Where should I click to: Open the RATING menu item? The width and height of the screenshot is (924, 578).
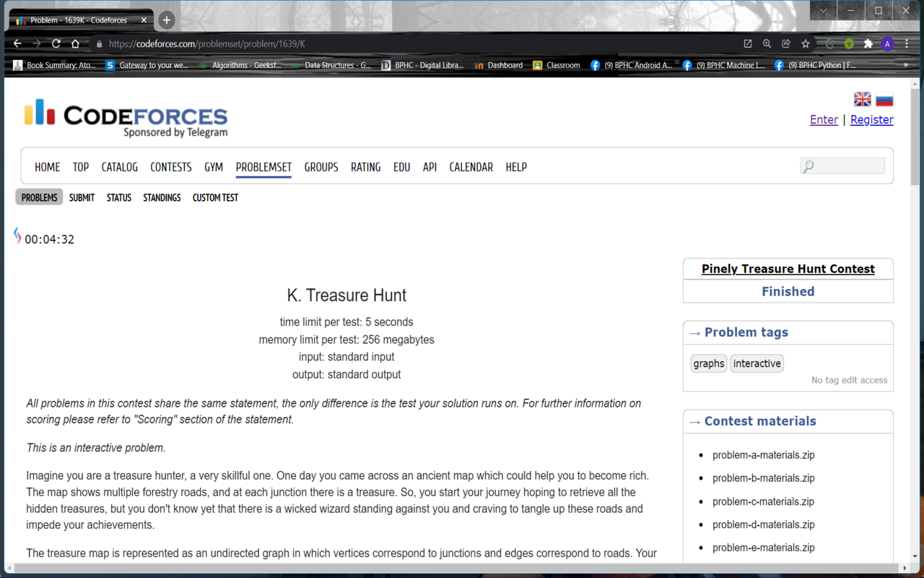[366, 167]
